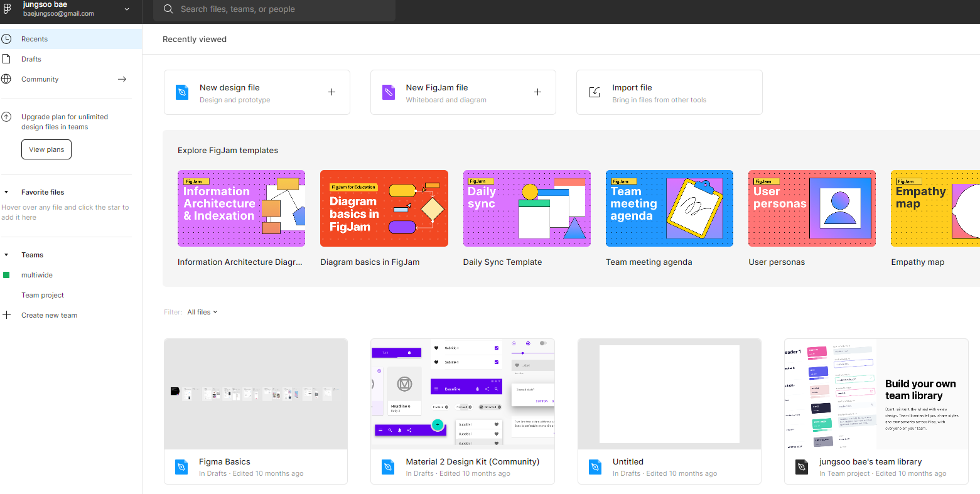Viewport: 980px width, 494px height.
Task: Open the Figma Basics file thumbnail
Action: coord(256,394)
